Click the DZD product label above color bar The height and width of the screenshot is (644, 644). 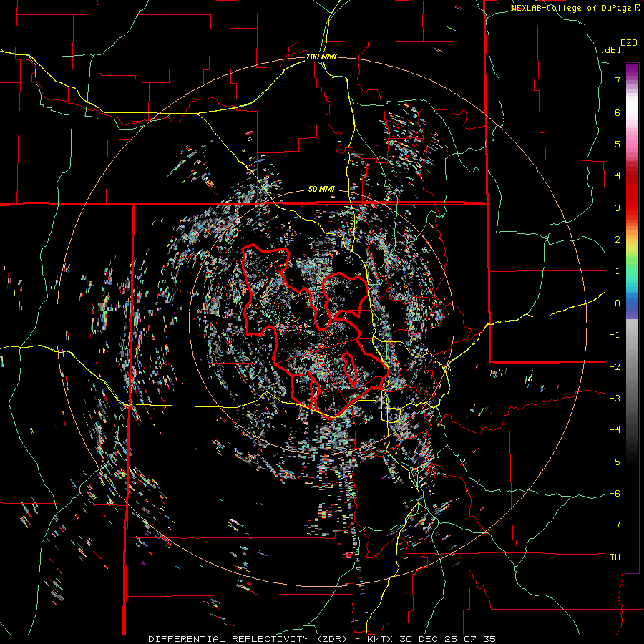tap(629, 43)
